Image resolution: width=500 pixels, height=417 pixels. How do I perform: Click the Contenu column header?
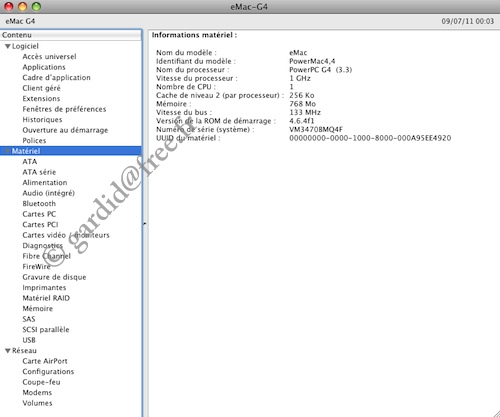coord(71,35)
